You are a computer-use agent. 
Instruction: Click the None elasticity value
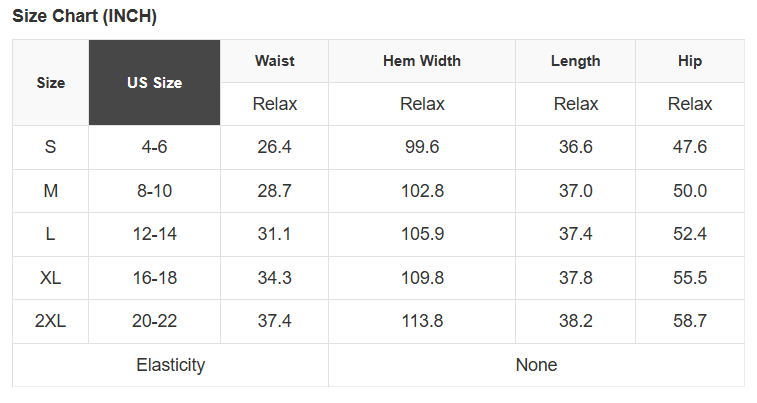pos(536,365)
